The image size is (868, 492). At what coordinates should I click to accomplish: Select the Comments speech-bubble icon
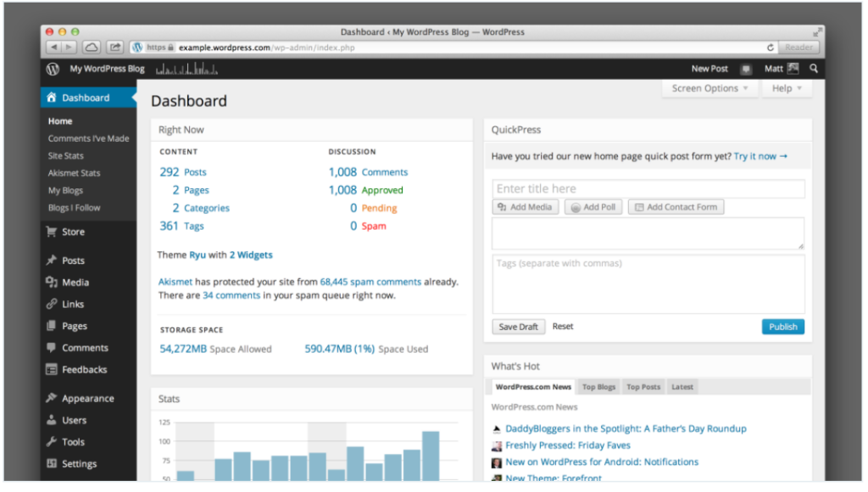pos(52,348)
